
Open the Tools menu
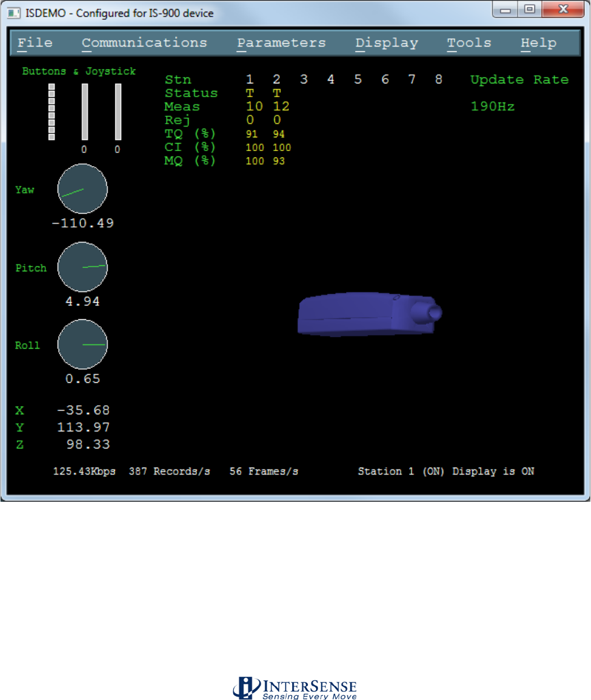click(469, 43)
